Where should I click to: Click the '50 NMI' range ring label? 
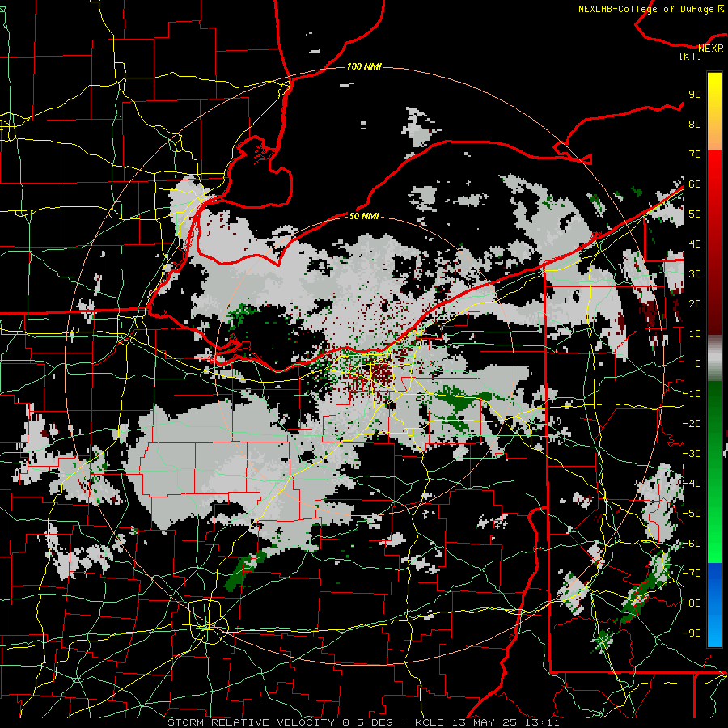[364, 216]
